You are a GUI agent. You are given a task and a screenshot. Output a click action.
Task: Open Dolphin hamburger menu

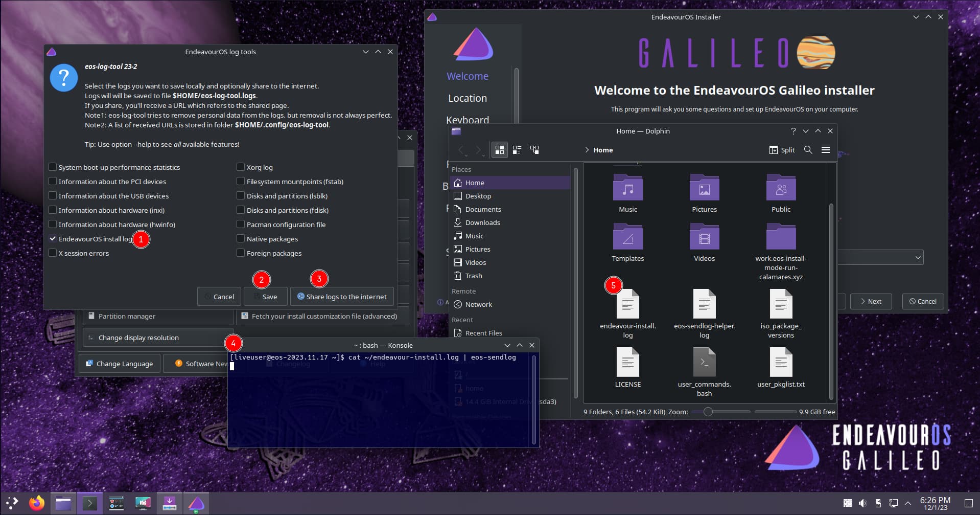click(x=826, y=150)
